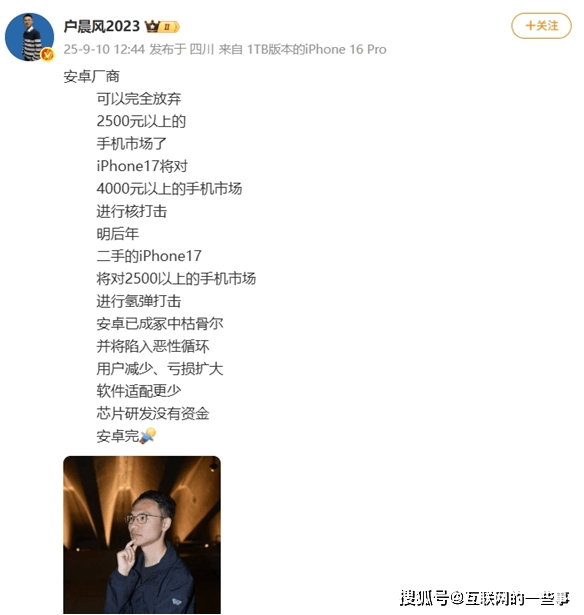Select the line 进行氢弹打击
Viewport: 584px width, 615px height.
point(139,302)
